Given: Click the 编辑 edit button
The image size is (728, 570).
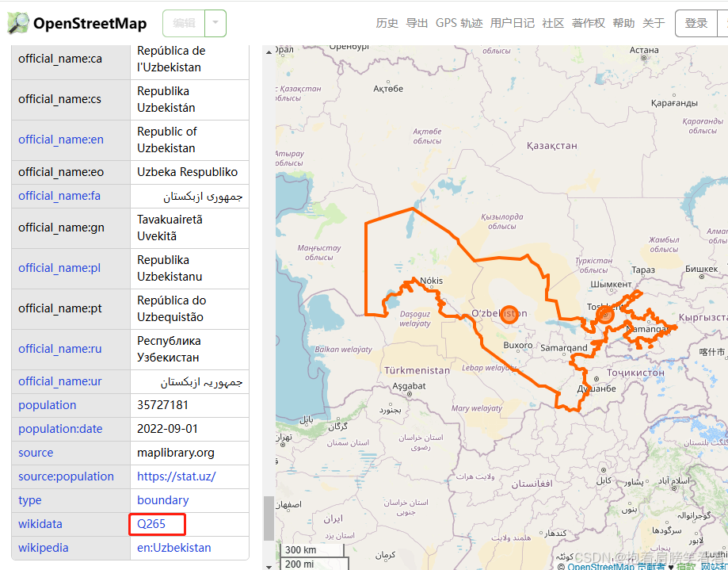Looking at the screenshot, I should click(x=184, y=23).
